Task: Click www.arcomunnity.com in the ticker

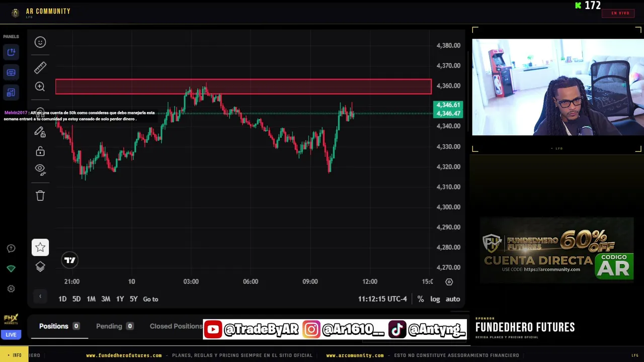Action: (x=355, y=355)
